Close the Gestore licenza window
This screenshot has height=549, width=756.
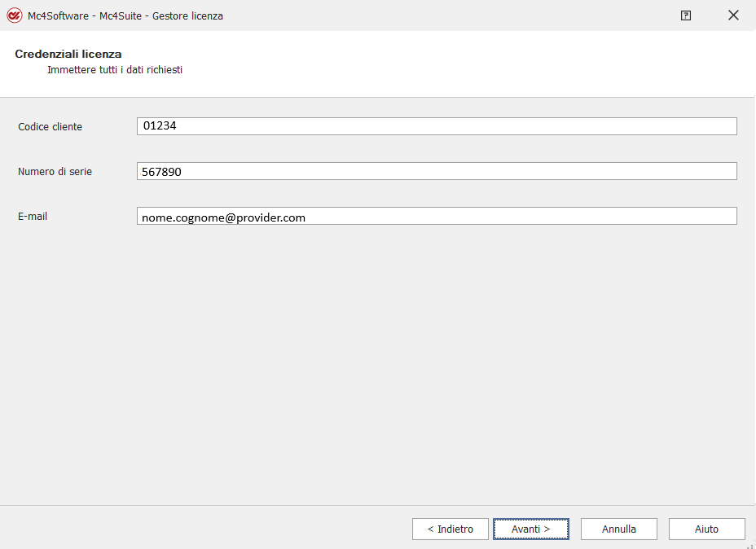coord(733,15)
